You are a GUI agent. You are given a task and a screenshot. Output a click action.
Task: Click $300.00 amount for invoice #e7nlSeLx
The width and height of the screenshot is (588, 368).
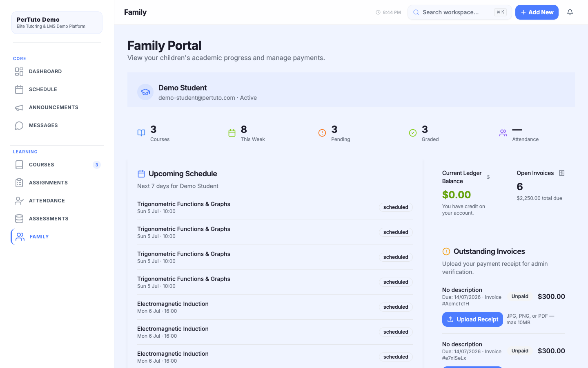click(551, 351)
